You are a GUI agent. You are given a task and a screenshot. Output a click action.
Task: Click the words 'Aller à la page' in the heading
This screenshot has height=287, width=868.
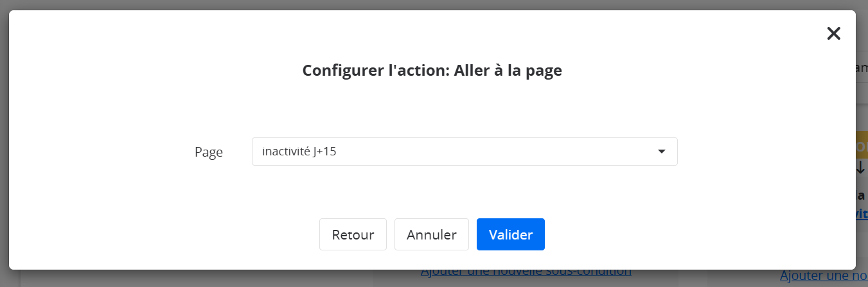[508, 71]
